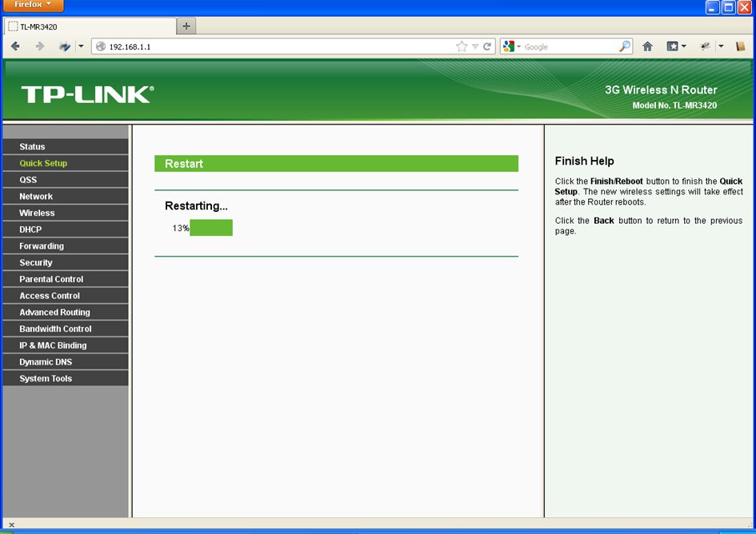Viewport: 756px width, 534px height.
Task: Select the TL-MR3420 browser tab
Action: (90, 26)
